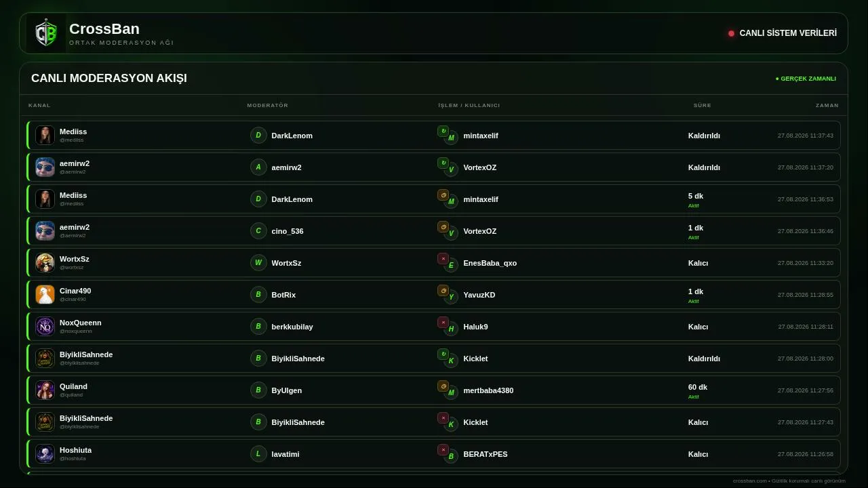Screen dimensions: 868x488
Task: Click the GERÇEK ZAMANLI status indicator
Action: pos(806,79)
